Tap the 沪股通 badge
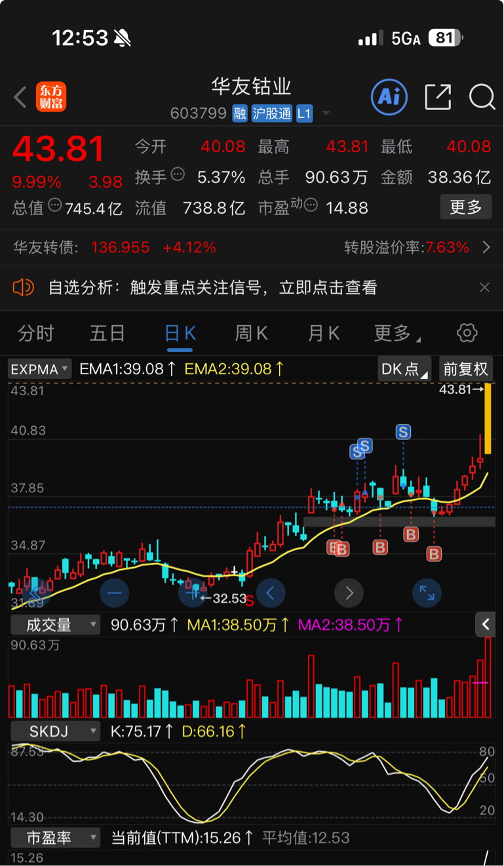 (x=271, y=113)
